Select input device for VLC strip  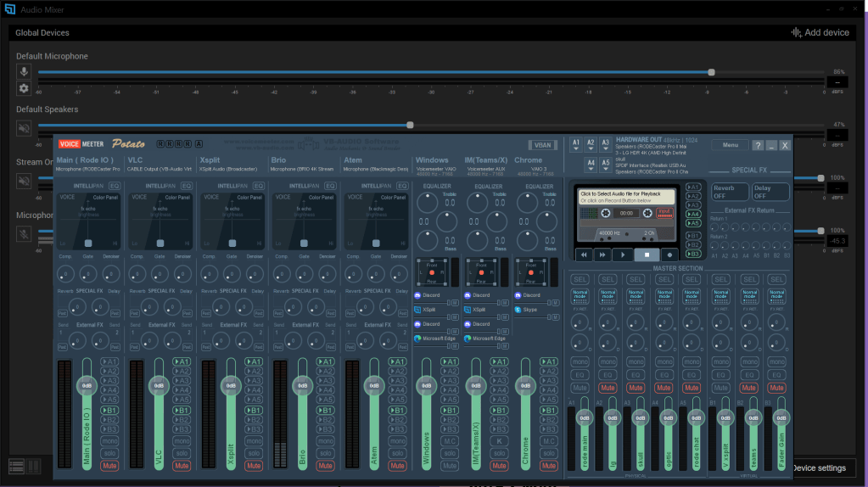tap(160, 170)
